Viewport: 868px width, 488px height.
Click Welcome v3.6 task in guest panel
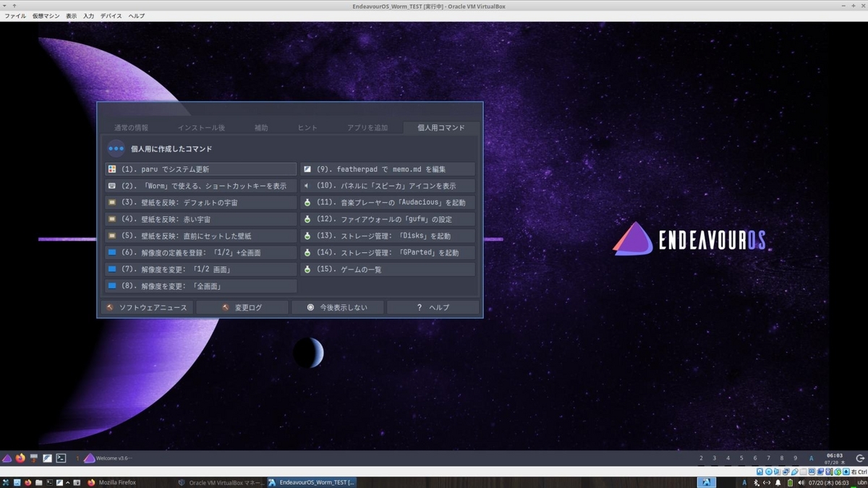coord(109,458)
